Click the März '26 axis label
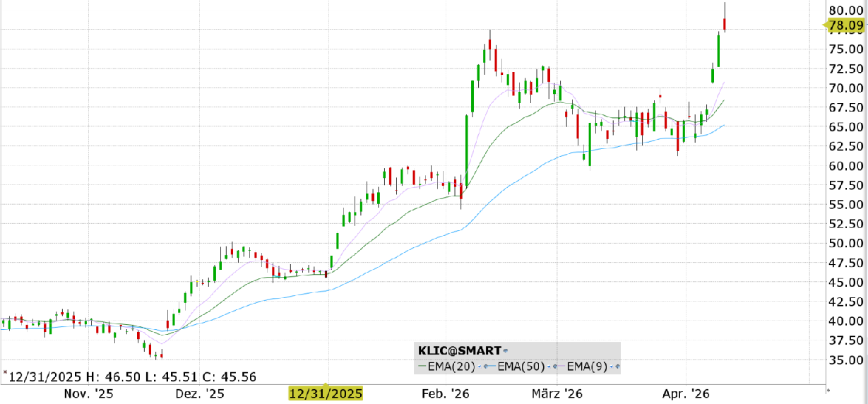868x404 pixels. pyautogui.click(x=557, y=393)
